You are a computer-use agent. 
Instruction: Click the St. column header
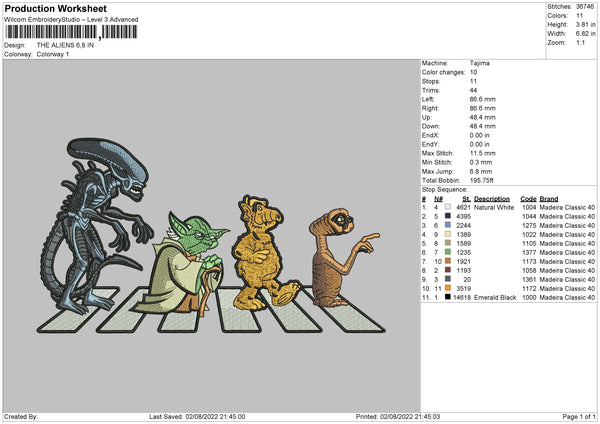point(466,199)
